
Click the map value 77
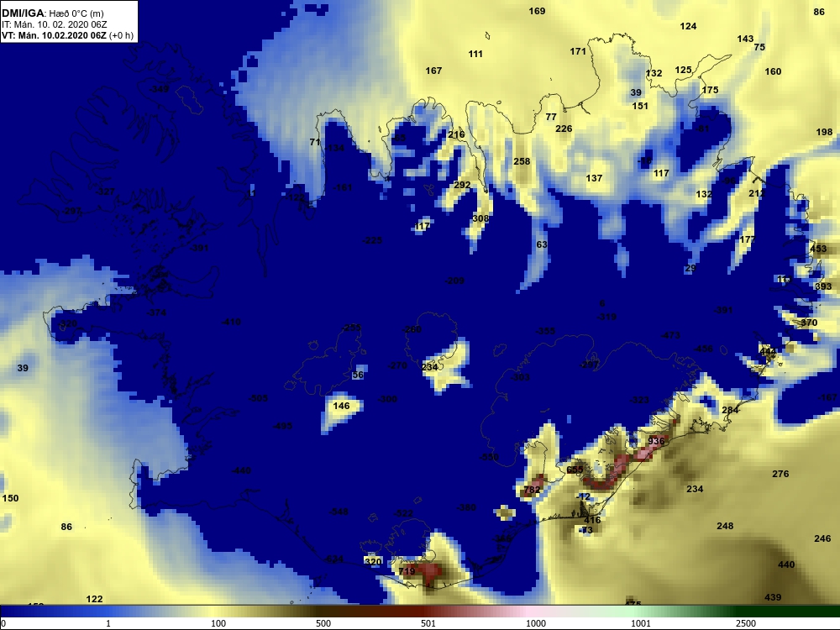[551, 117]
